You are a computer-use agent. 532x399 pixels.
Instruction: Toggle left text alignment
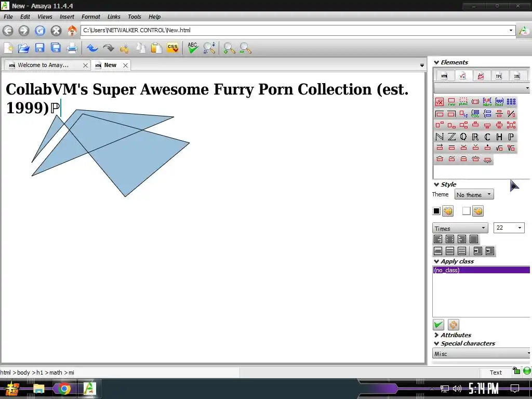point(438,239)
